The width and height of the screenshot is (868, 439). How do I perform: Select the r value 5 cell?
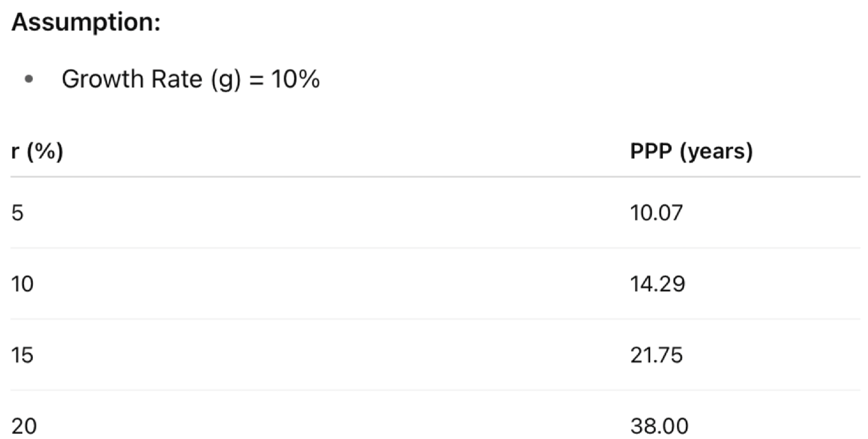point(17,213)
